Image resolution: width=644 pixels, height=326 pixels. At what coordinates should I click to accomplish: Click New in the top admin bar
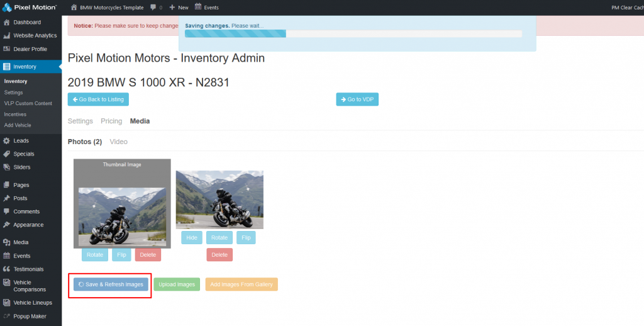coord(183,8)
